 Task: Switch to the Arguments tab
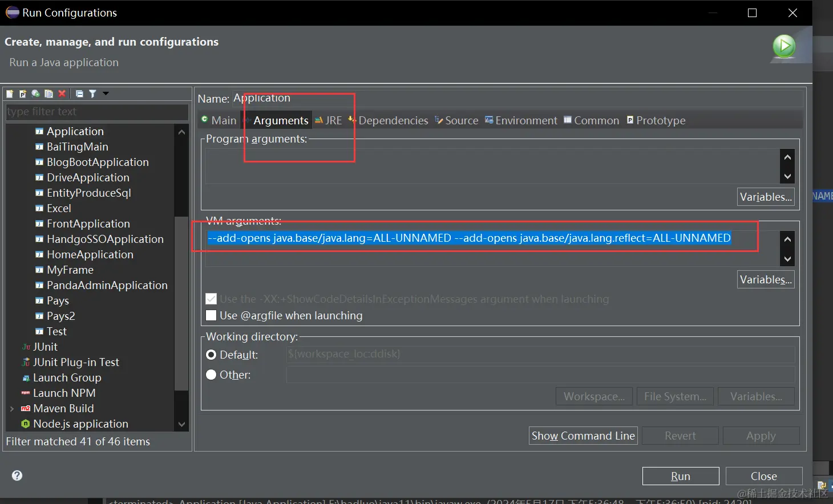[x=277, y=120]
